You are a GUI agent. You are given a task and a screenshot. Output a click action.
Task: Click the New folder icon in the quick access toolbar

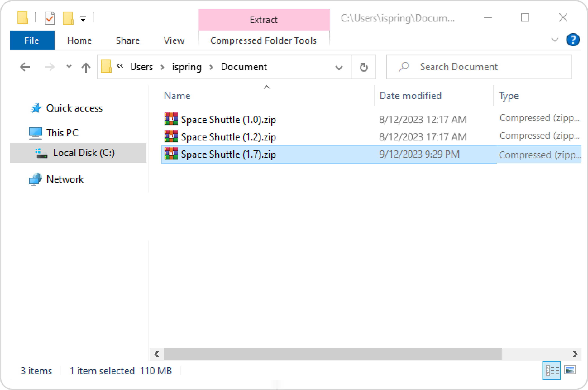click(x=68, y=18)
